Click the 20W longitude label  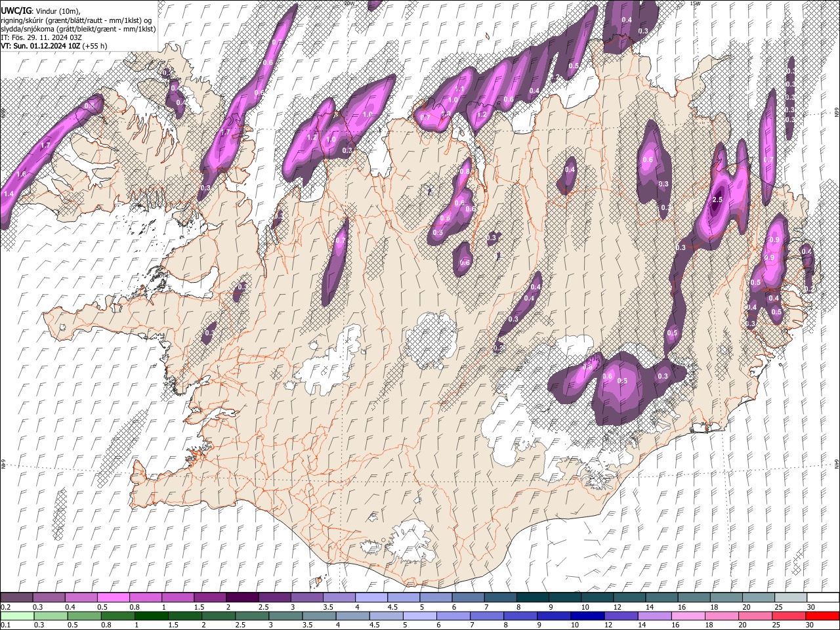point(349,3)
